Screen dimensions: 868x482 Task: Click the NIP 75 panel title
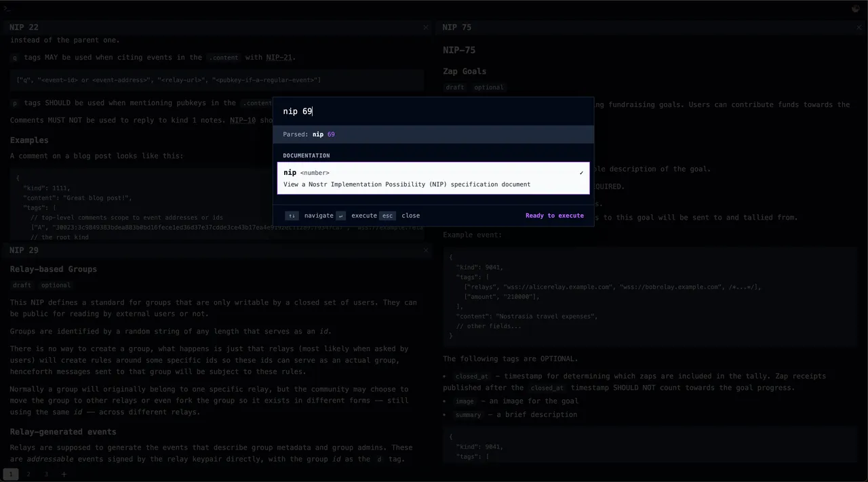coord(456,28)
